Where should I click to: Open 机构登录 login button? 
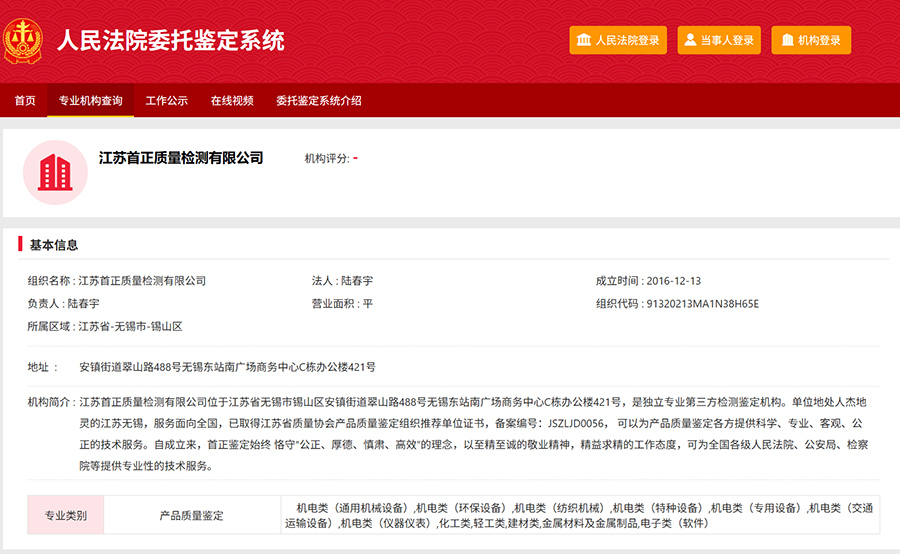coord(810,40)
